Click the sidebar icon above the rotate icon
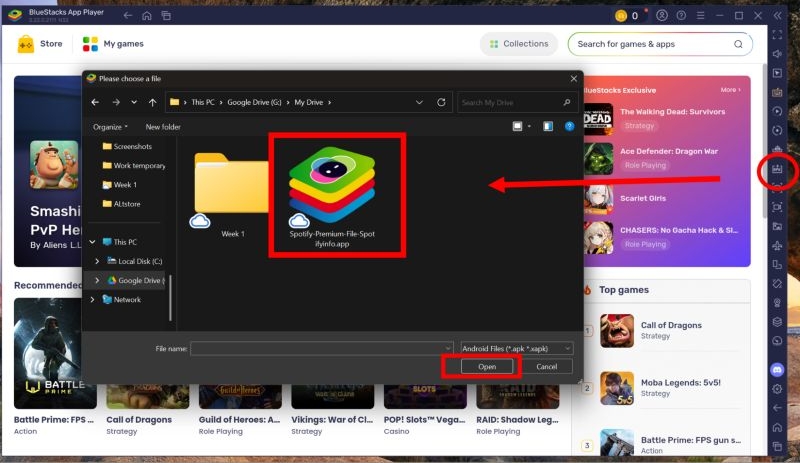 777,264
